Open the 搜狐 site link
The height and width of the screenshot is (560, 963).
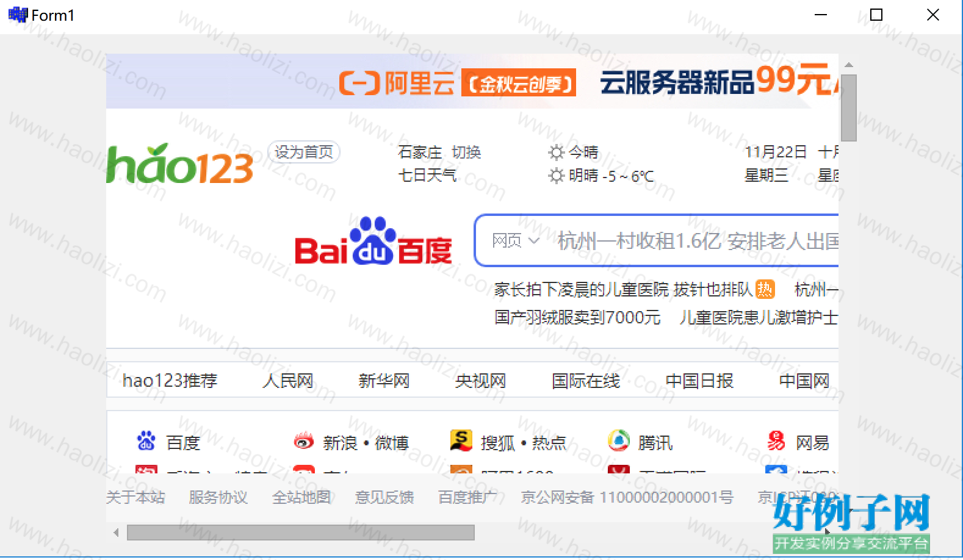498,442
